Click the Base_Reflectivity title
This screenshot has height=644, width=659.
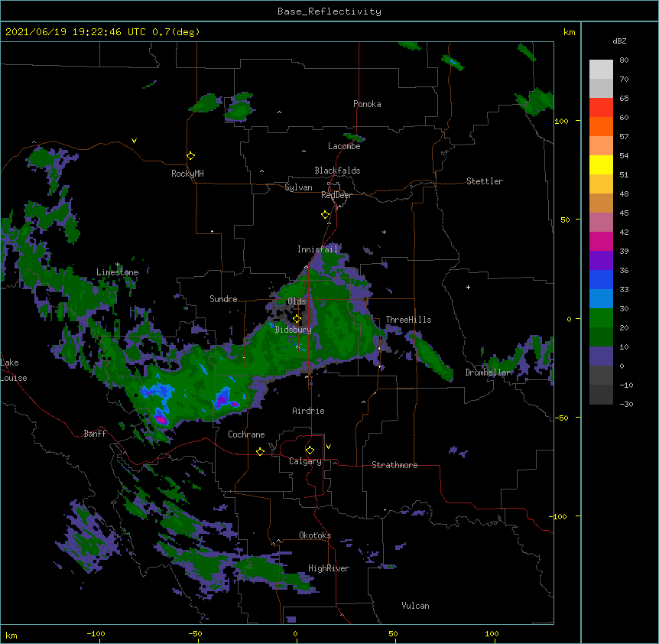[x=329, y=11]
